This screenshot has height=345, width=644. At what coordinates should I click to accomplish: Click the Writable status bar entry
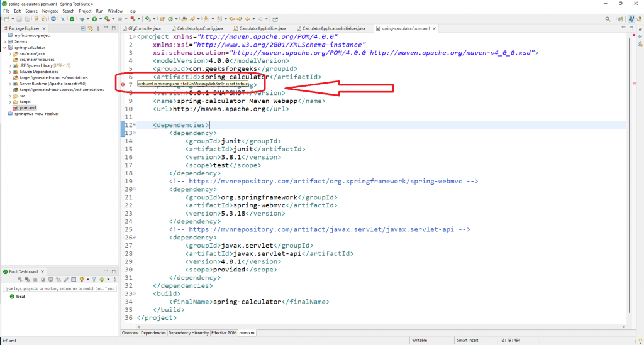419,341
